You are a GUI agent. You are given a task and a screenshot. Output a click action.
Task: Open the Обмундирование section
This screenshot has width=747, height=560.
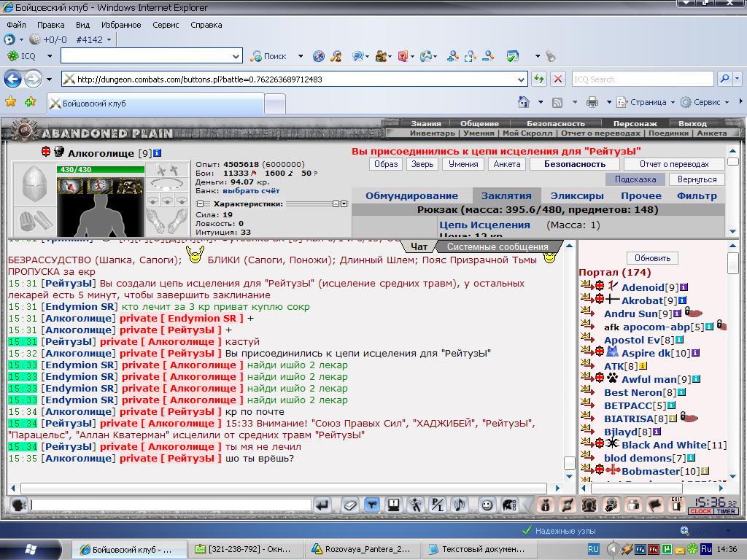click(411, 195)
